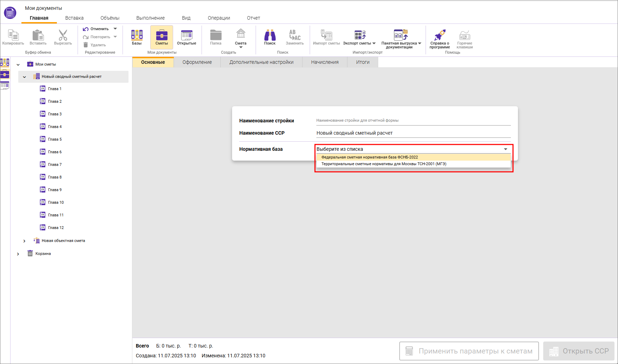Click the Отменить undo arrow icon
Image resolution: width=618 pixels, height=364 pixels.
(86, 29)
